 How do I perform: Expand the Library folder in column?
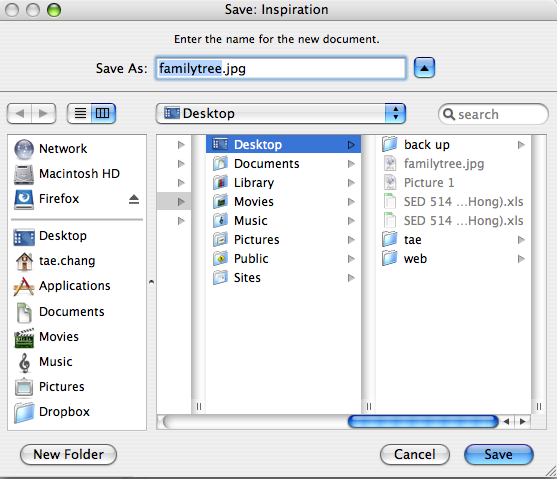tap(351, 183)
